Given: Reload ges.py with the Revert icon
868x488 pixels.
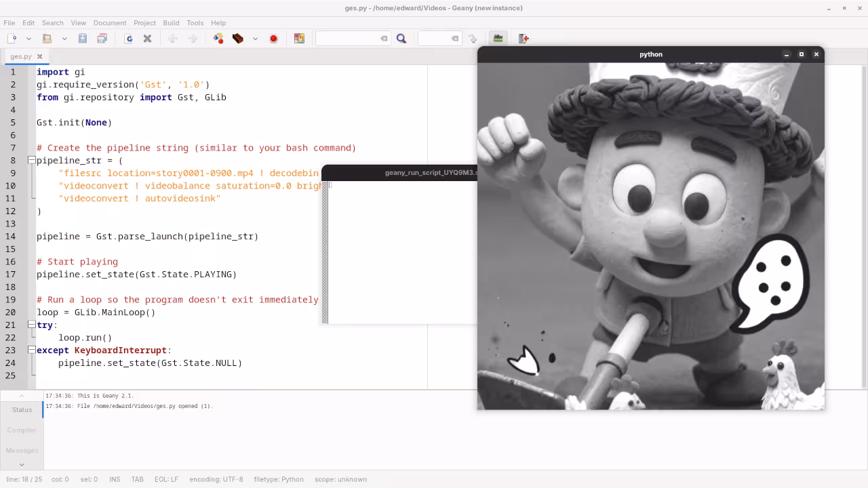Looking at the screenshot, I should 127,39.
